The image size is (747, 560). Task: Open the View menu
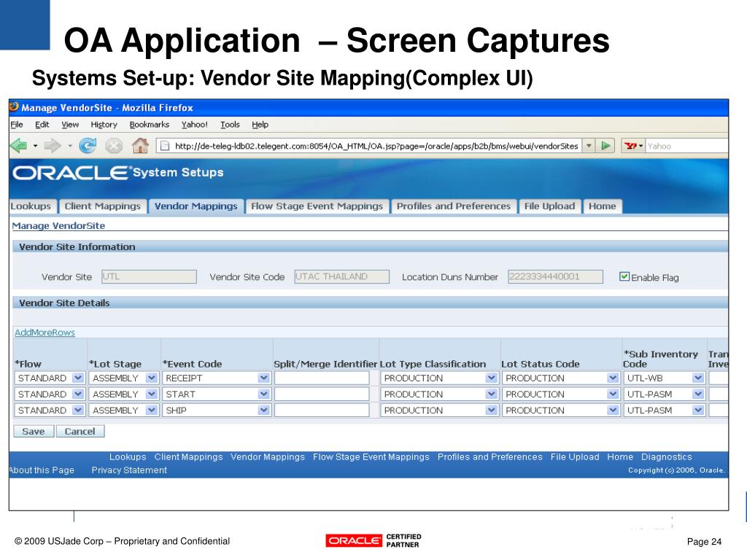[70, 125]
